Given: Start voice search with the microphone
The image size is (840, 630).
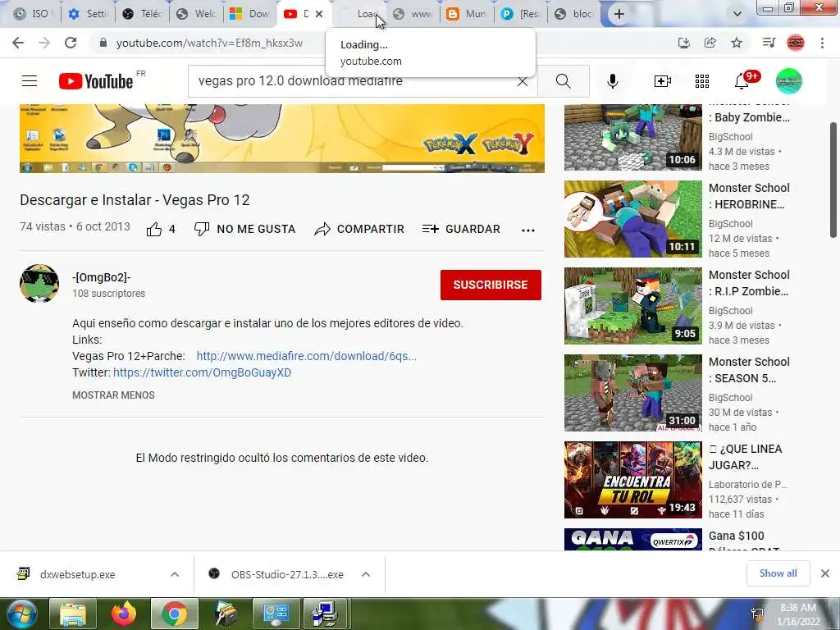Looking at the screenshot, I should [613, 81].
